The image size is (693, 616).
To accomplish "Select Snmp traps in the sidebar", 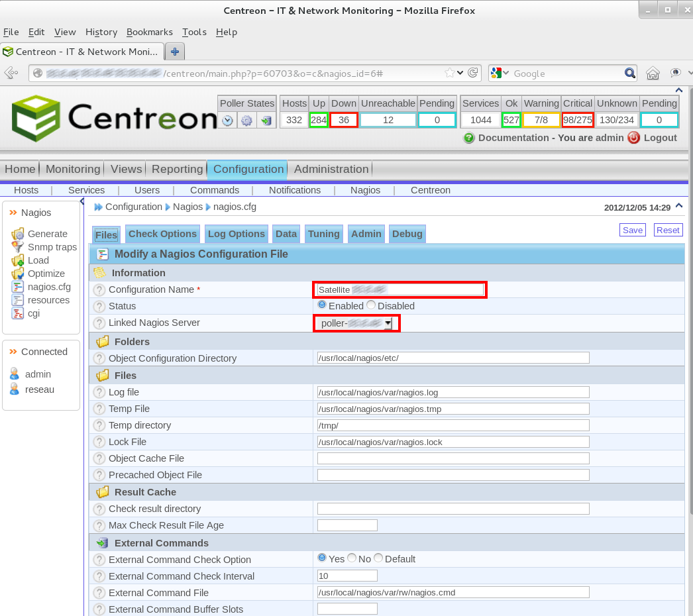I will click(x=53, y=246).
